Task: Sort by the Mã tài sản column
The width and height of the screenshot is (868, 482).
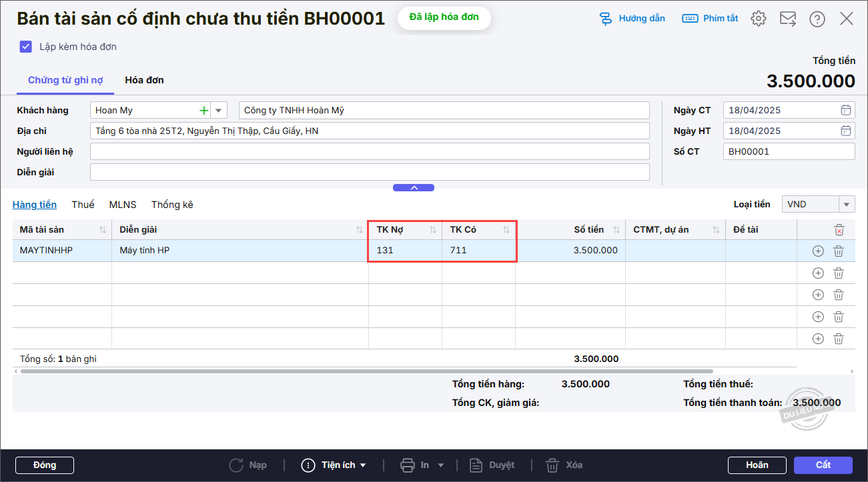Action: [x=103, y=230]
